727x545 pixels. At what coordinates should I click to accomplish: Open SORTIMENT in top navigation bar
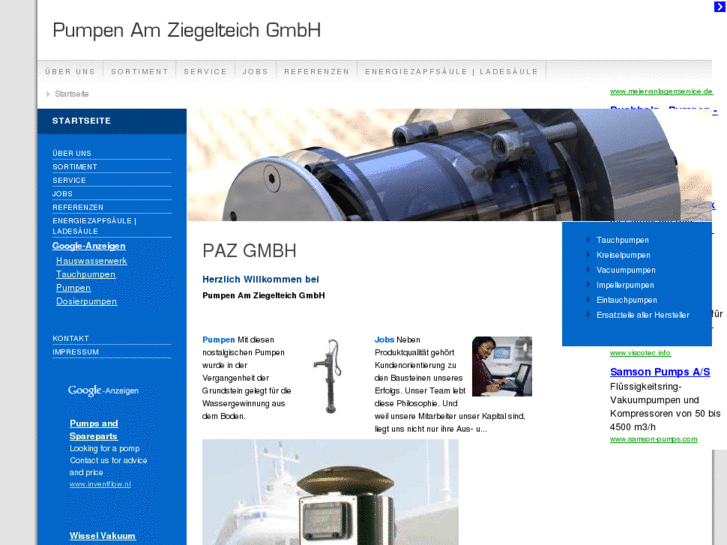pos(140,71)
